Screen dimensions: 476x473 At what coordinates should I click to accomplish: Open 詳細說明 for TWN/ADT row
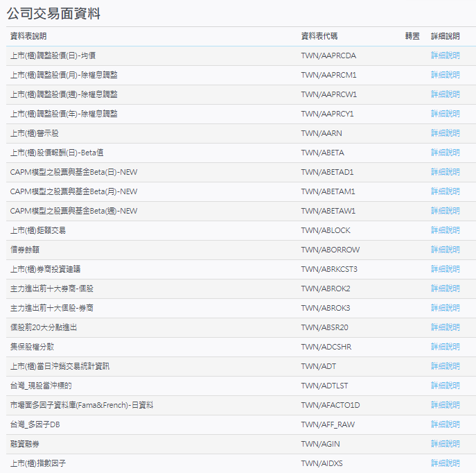coord(445,366)
